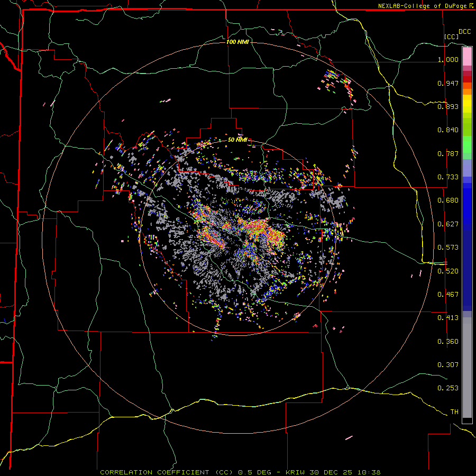Click the 0.520 legend value
Viewport: 476px width, 476px height.
(x=448, y=271)
